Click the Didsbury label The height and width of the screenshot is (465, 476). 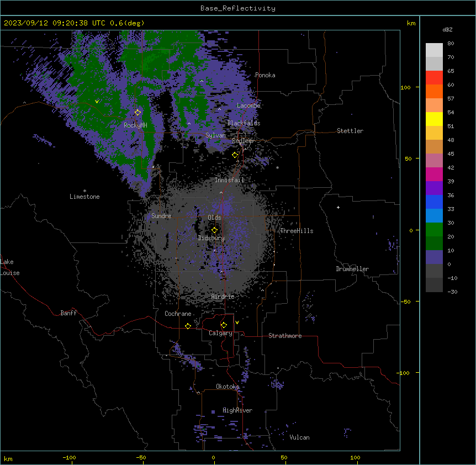click(x=211, y=238)
